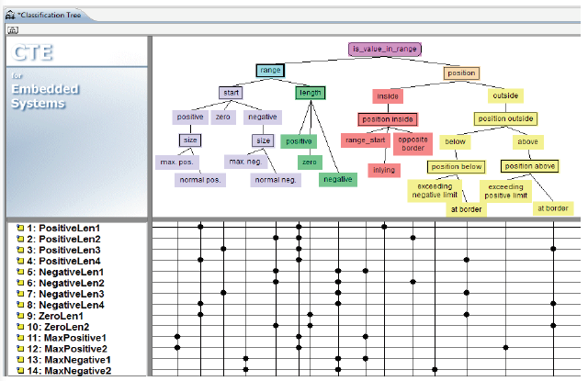Select the blue range node
The height and width of the screenshot is (381, 588).
(270, 70)
